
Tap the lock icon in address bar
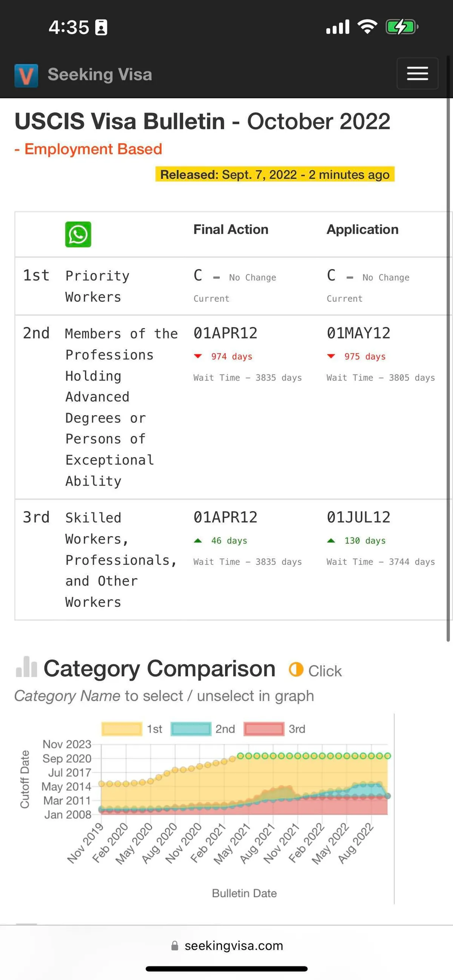pyautogui.click(x=174, y=945)
